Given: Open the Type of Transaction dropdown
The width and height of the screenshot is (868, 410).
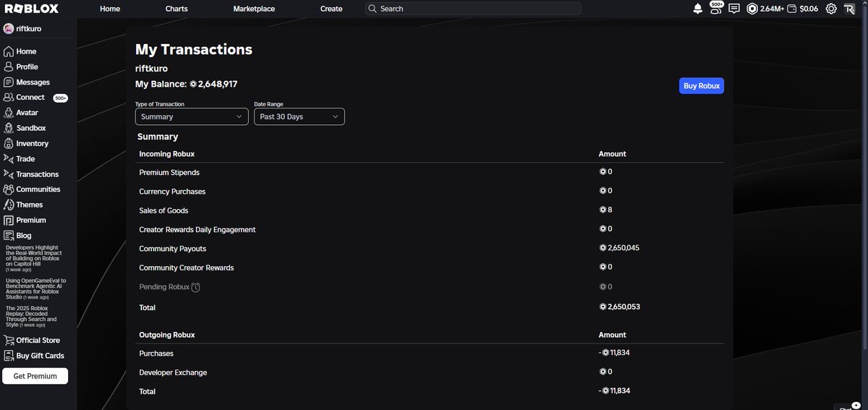Looking at the screenshot, I should (192, 116).
